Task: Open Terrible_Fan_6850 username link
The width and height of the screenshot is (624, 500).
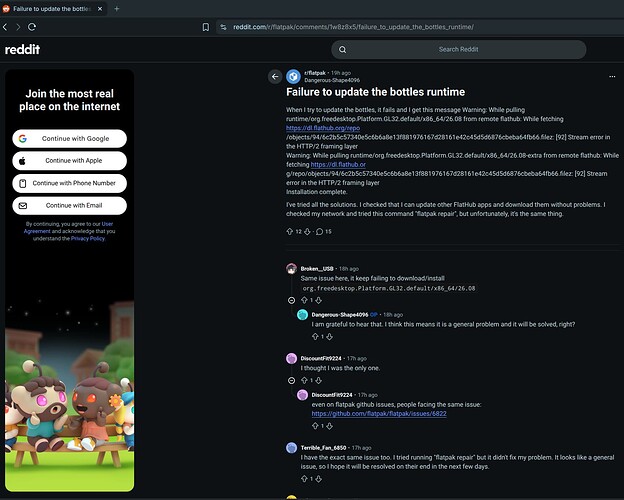Action: 323,448
